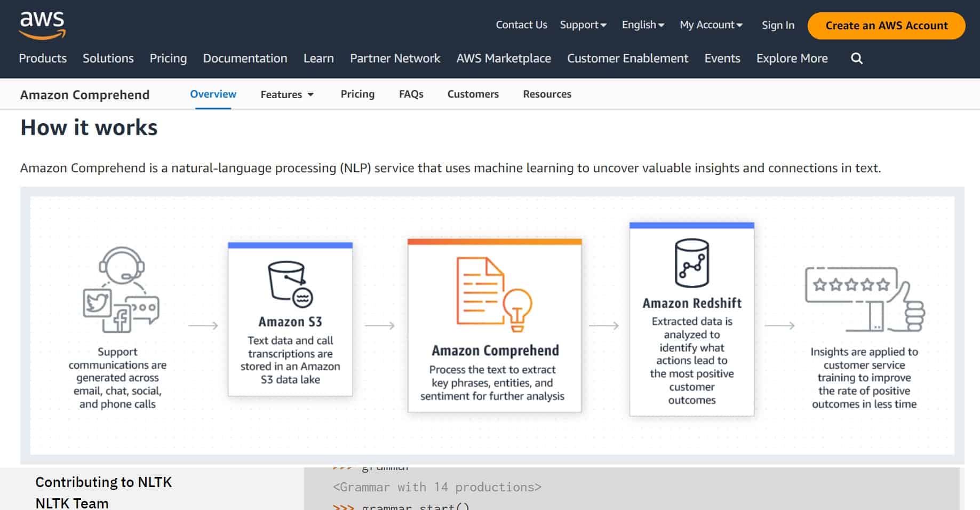Click the Create an AWS Account button

coord(886,25)
